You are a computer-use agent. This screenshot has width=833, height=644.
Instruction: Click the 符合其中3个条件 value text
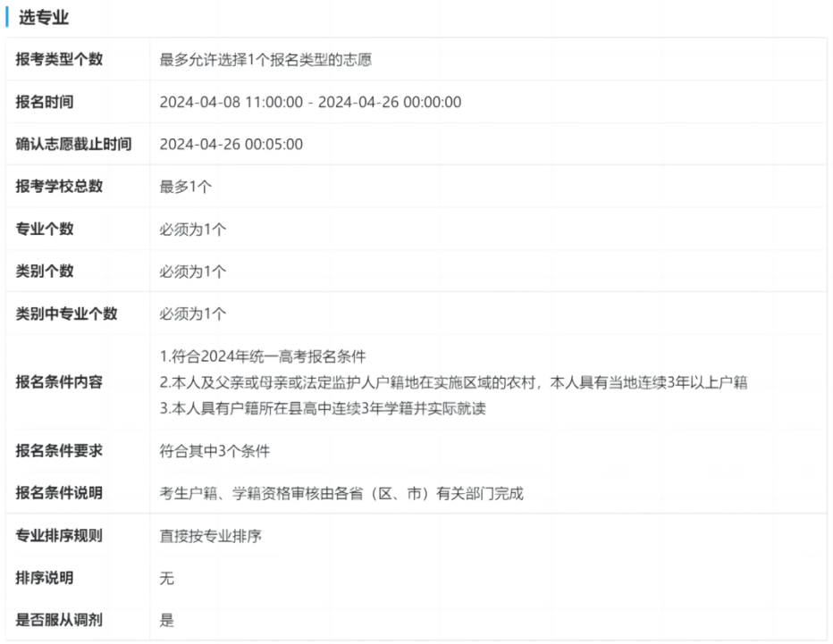pos(215,451)
